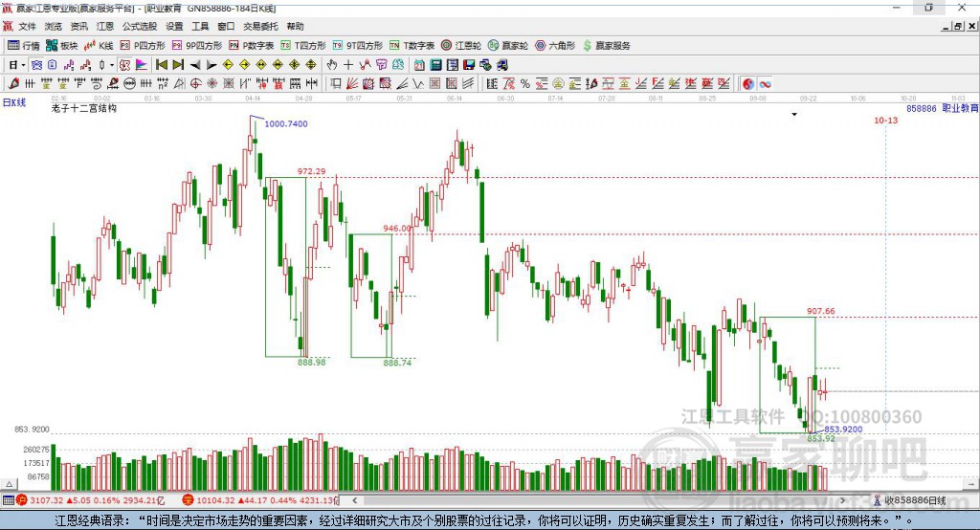Open the T四方形 tool
Screen dimensions: 980x530
tap(303, 46)
